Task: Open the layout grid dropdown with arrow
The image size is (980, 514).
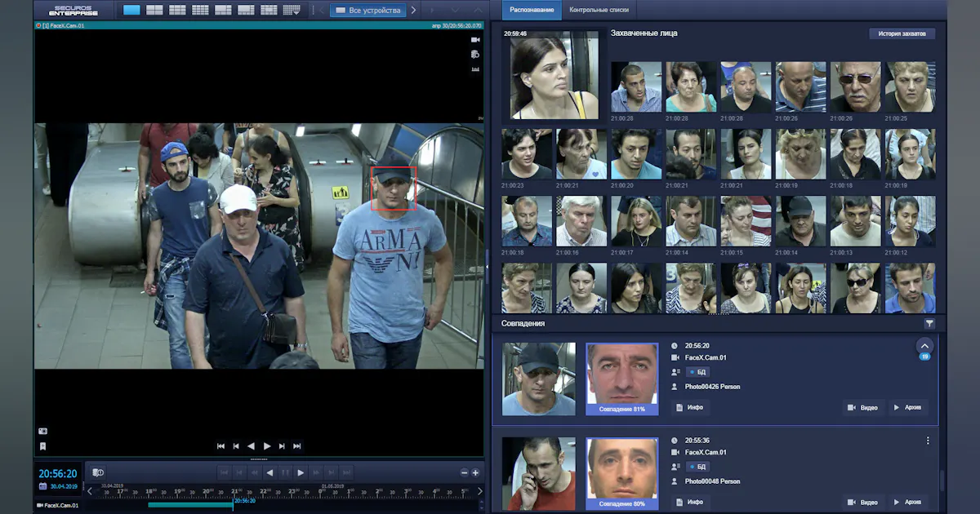Action: 292,10
